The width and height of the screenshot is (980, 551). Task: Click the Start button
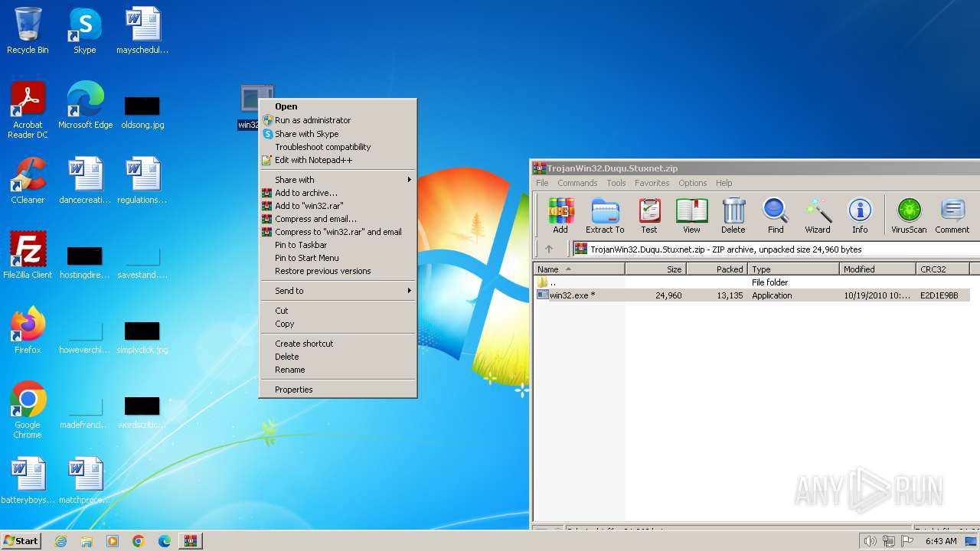(x=21, y=541)
